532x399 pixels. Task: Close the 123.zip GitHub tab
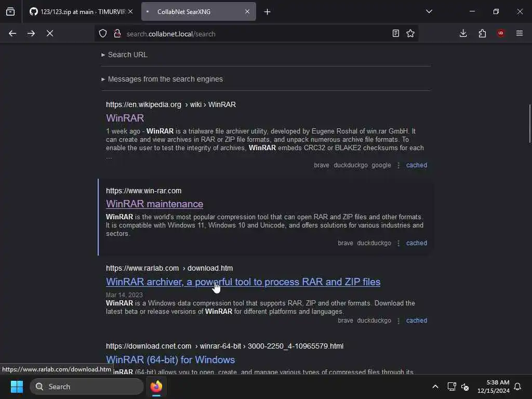click(x=130, y=11)
